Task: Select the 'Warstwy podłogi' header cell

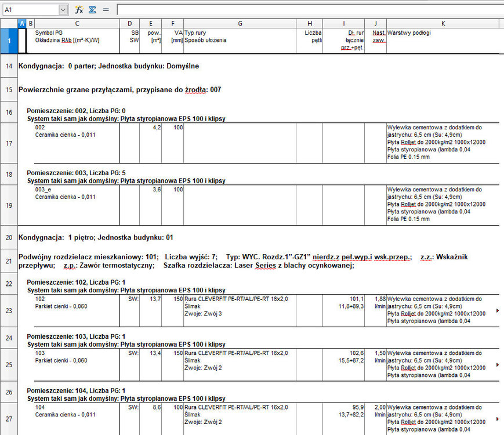Action: [x=409, y=33]
